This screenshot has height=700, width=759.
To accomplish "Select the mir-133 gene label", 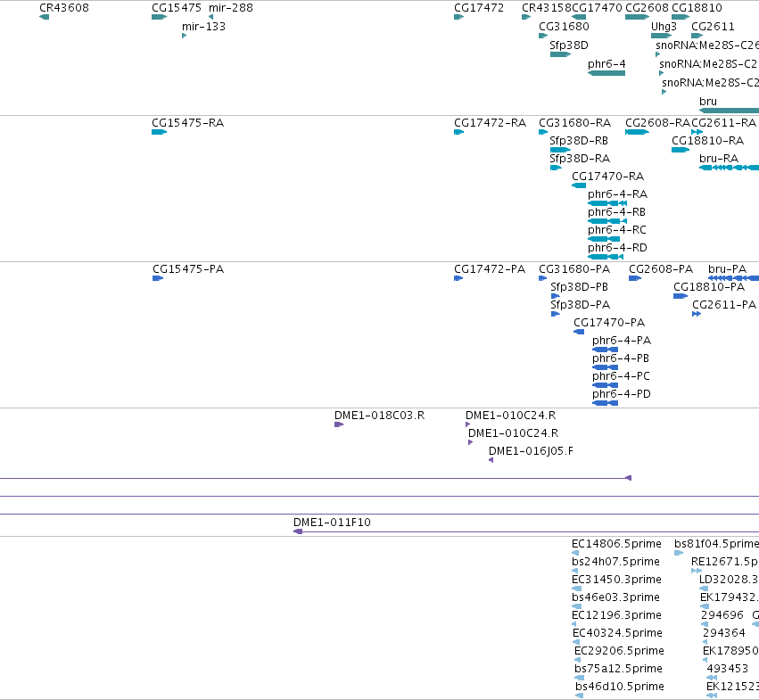I will pos(203,27).
